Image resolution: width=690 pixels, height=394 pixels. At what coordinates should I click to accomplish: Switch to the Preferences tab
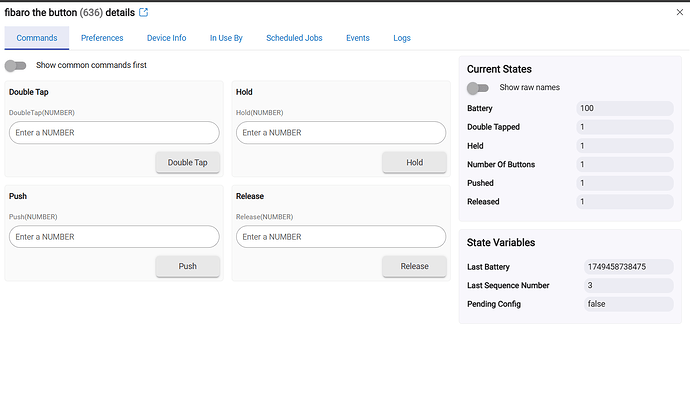102,38
